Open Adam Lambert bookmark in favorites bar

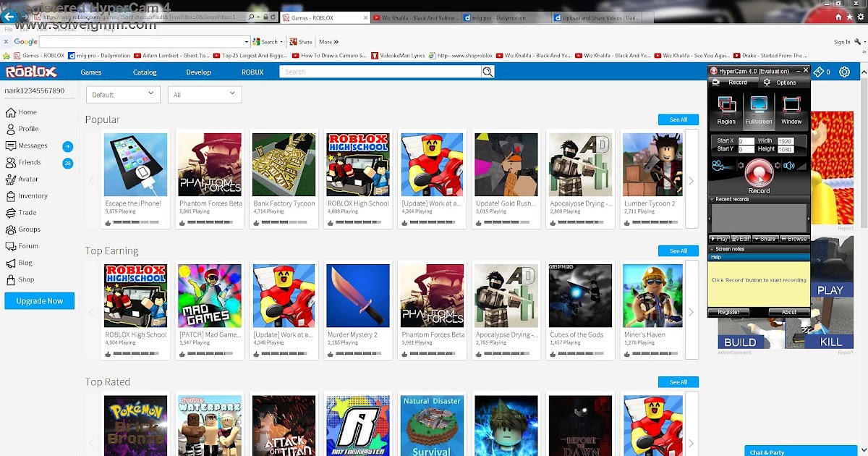tap(171, 55)
